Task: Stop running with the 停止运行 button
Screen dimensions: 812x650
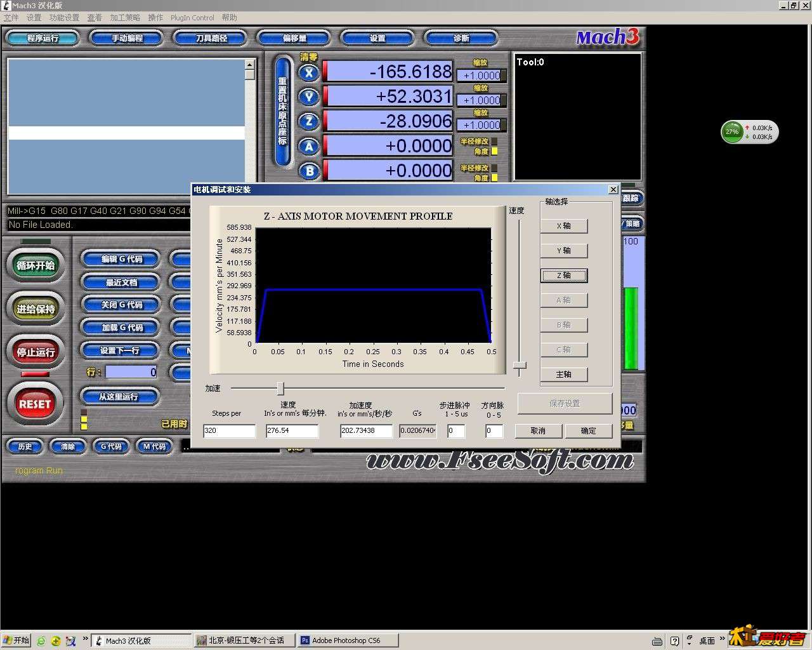Action: tap(36, 352)
